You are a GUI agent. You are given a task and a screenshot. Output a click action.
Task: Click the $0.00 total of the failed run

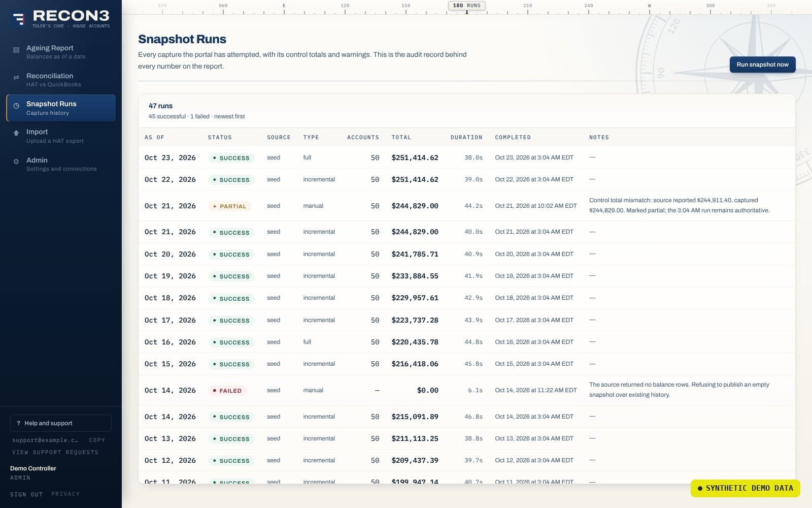[x=427, y=390]
